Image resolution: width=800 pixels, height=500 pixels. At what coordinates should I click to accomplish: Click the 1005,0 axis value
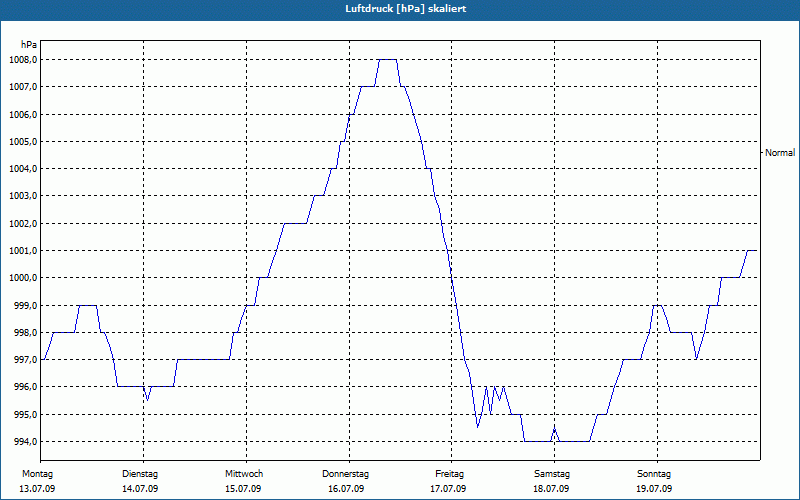[x=23, y=141]
